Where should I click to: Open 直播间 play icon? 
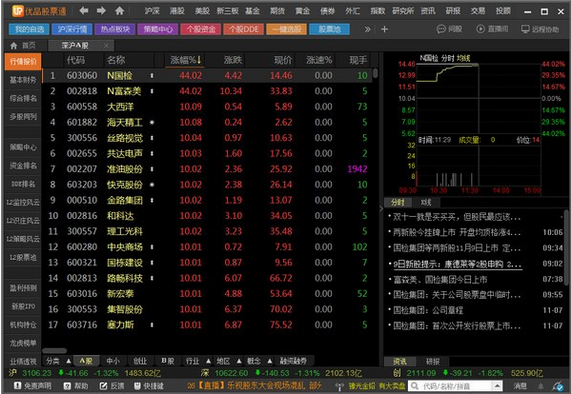tap(480, 29)
